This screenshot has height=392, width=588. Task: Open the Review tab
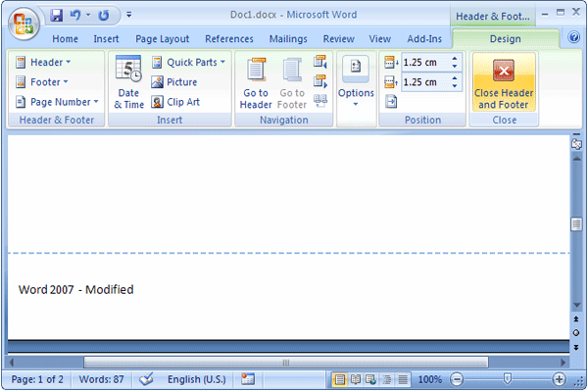click(339, 38)
